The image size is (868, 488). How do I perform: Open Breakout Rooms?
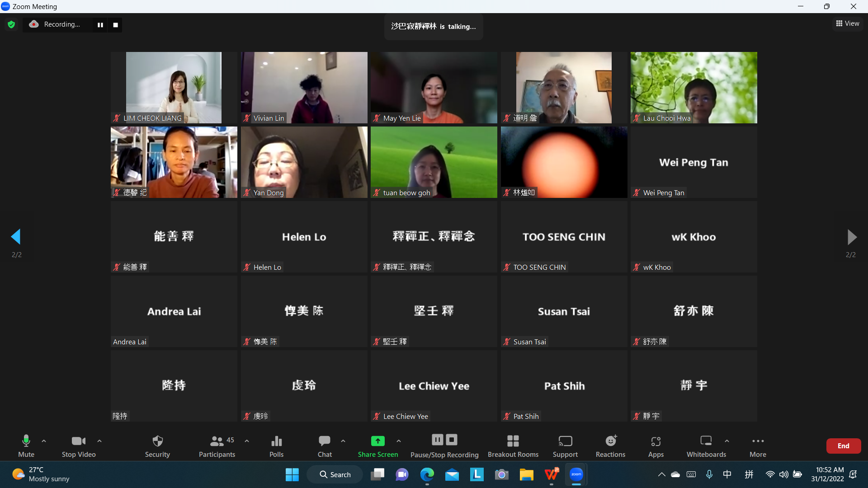tap(513, 446)
